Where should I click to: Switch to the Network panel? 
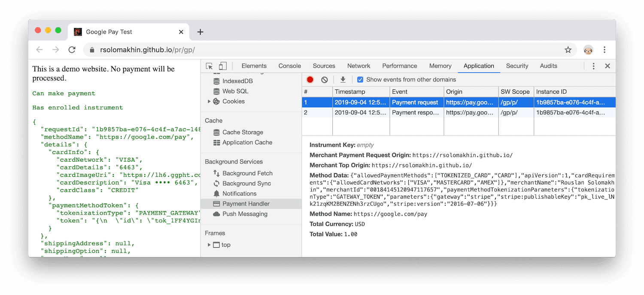tap(359, 65)
